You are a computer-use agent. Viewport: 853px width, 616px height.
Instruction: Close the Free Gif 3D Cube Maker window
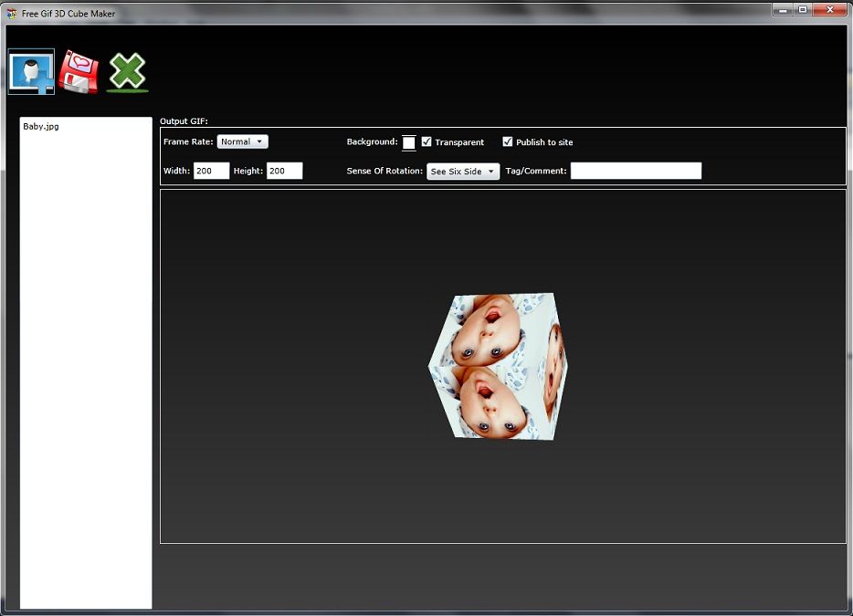[x=830, y=10]
